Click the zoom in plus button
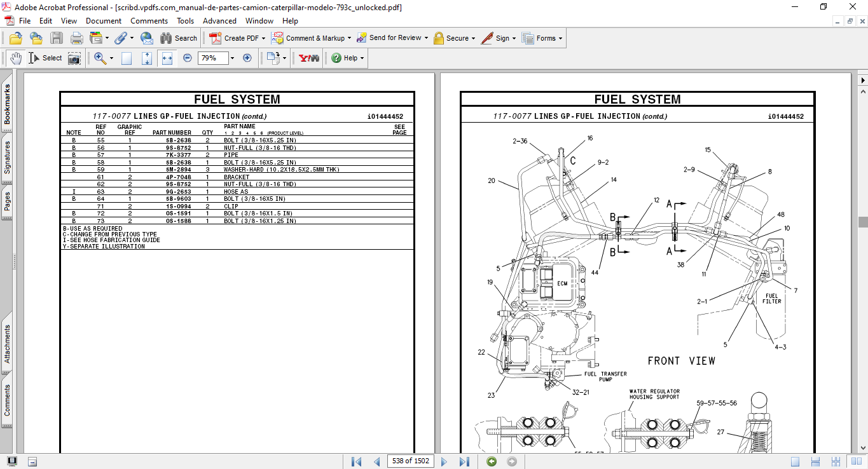 247,58
